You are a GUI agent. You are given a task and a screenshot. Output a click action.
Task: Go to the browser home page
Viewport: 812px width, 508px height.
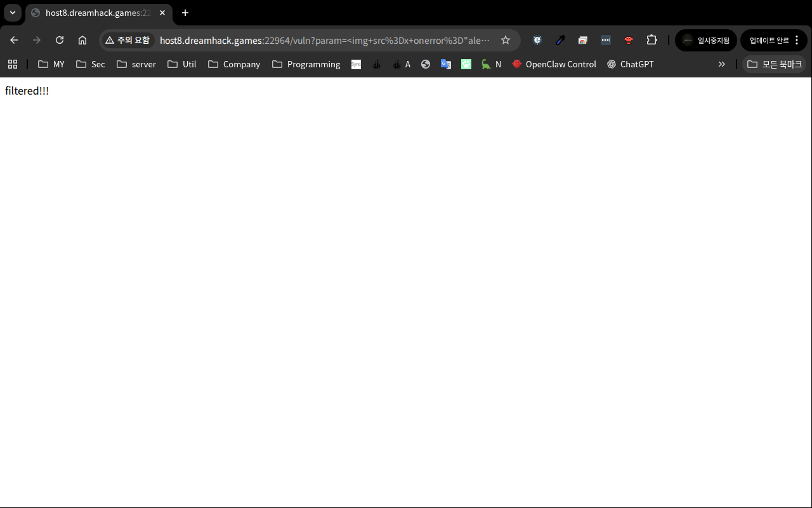[x=82, y=40]
